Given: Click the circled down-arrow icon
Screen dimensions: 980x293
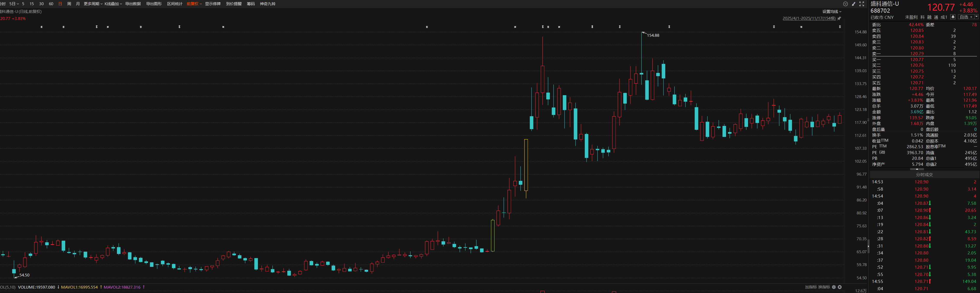Looking at the screenshot, I should click(845, 4).
